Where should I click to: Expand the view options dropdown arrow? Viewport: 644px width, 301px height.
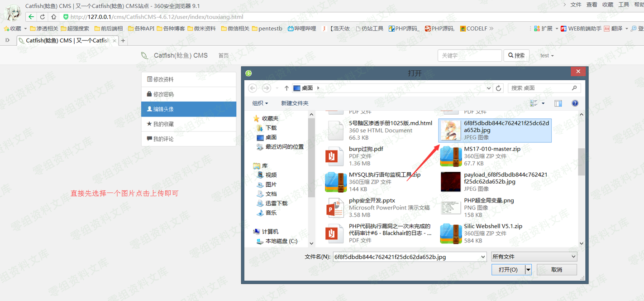(543, 103)
